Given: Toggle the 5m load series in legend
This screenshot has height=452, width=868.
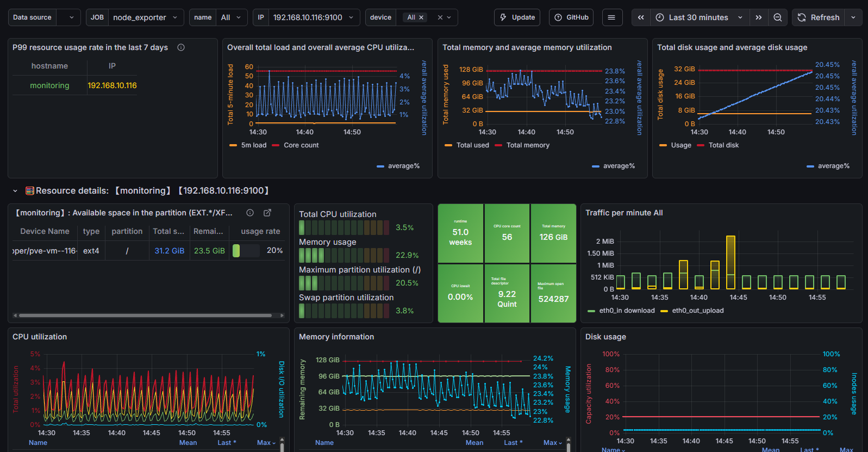Looking at the screenshot, I should coord(253,145).
